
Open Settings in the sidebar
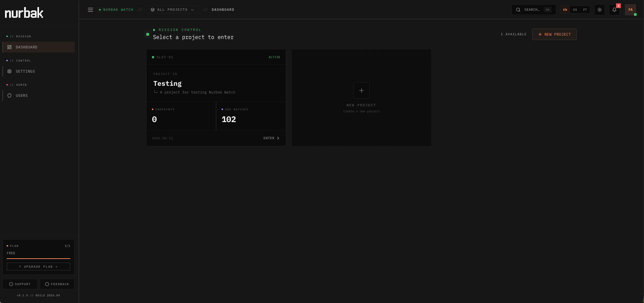pos(39,71)
